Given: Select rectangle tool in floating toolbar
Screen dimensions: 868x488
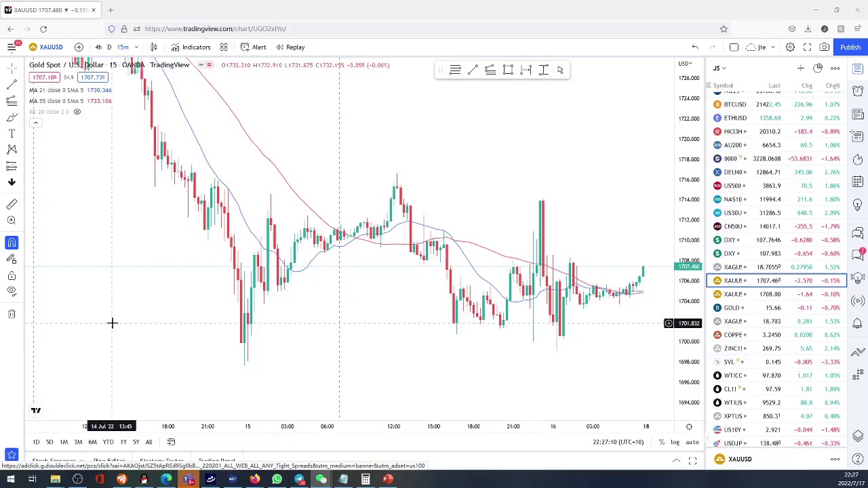Looking at the screenshot, I should 508,70.
